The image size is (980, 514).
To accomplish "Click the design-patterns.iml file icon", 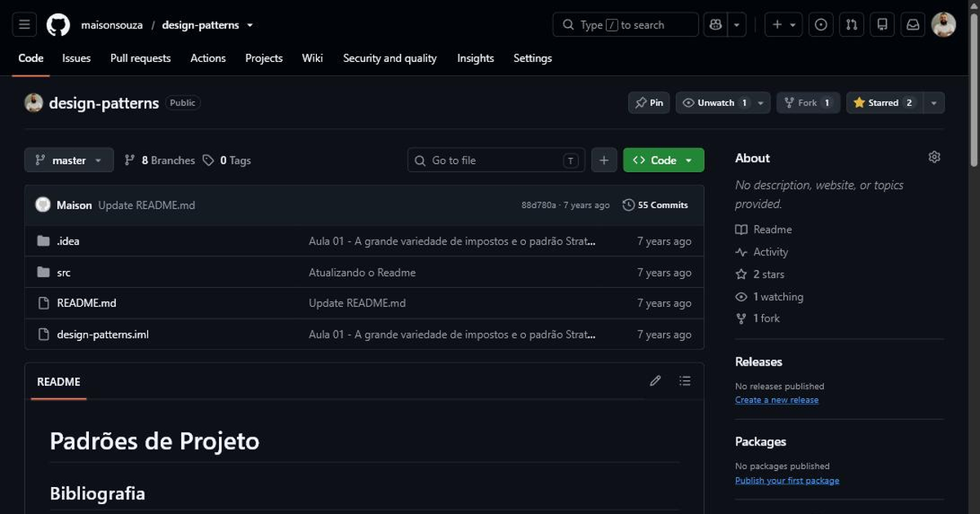I will tap(44, 335).
